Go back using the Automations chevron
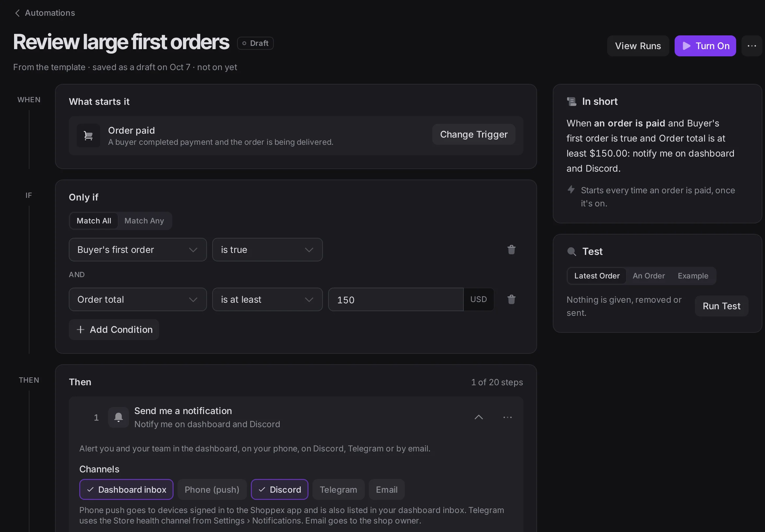This screenshot has width=765, height=532. (x=17, y=13)
